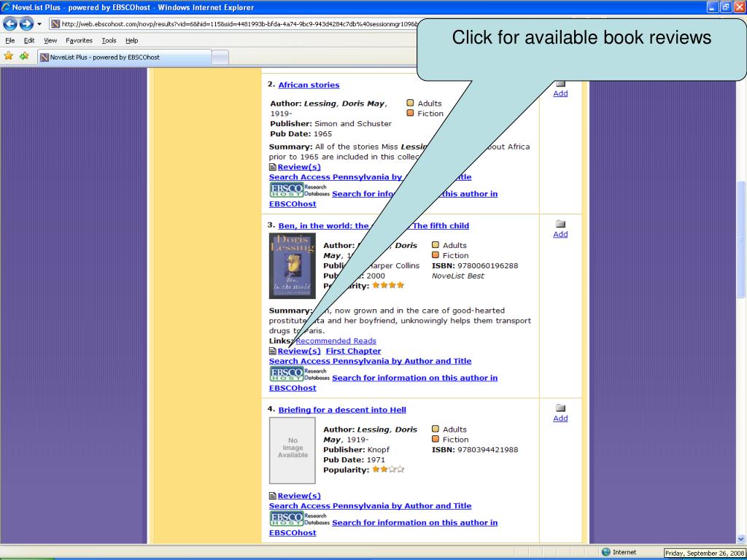Click Add link for Briefing for a descent
Screen dimensions: 747x560
[560, 418]
